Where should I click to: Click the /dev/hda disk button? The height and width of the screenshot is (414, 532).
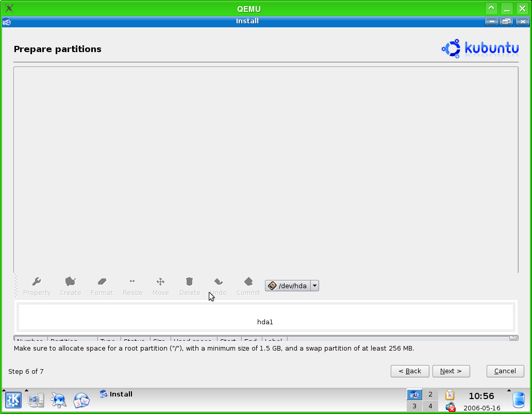288,286
